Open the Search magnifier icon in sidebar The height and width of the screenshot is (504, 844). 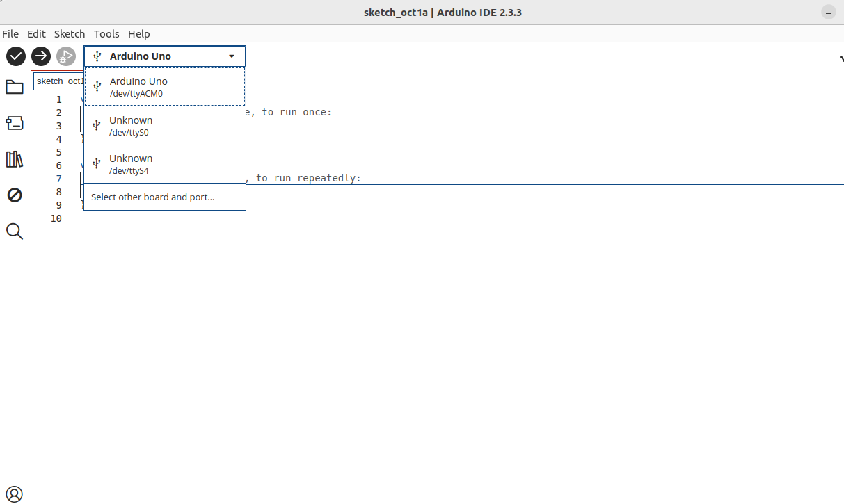point(15,231)
